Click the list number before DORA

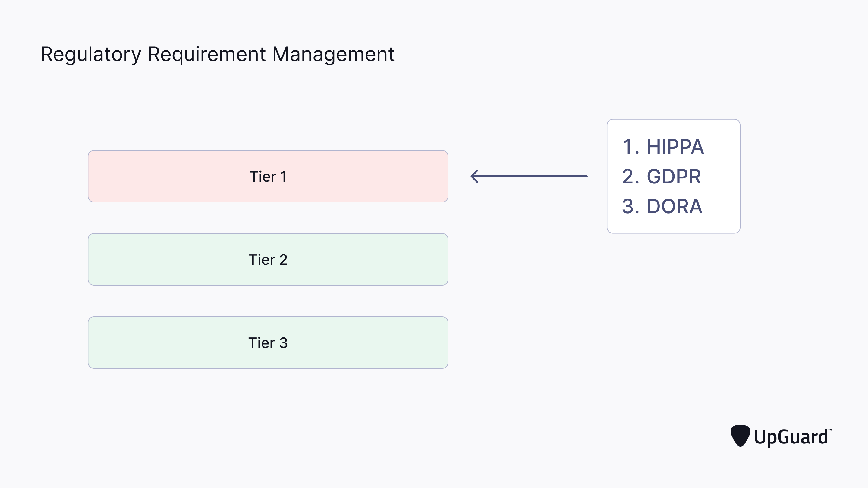pos(629,206)
